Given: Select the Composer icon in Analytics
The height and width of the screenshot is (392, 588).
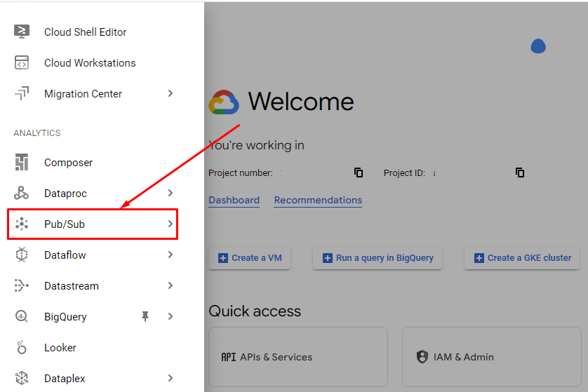Looking at the screenshot, I should point(21,162).
